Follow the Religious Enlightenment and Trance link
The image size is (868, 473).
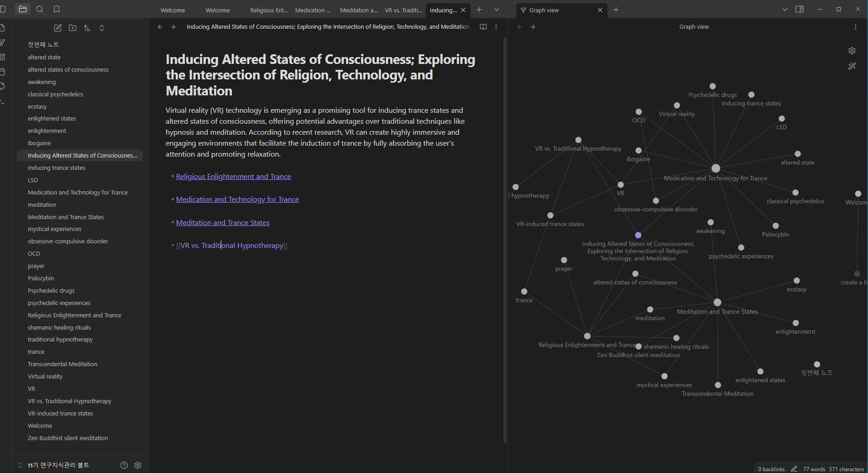[233, 176]
